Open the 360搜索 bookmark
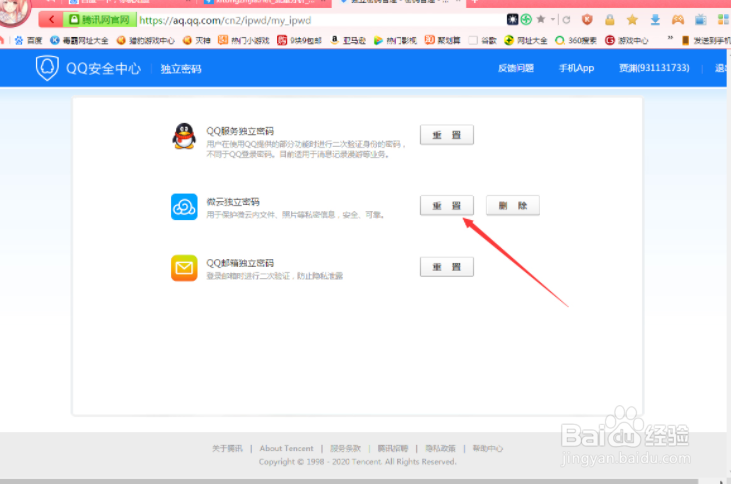 (x=576, y=41)
